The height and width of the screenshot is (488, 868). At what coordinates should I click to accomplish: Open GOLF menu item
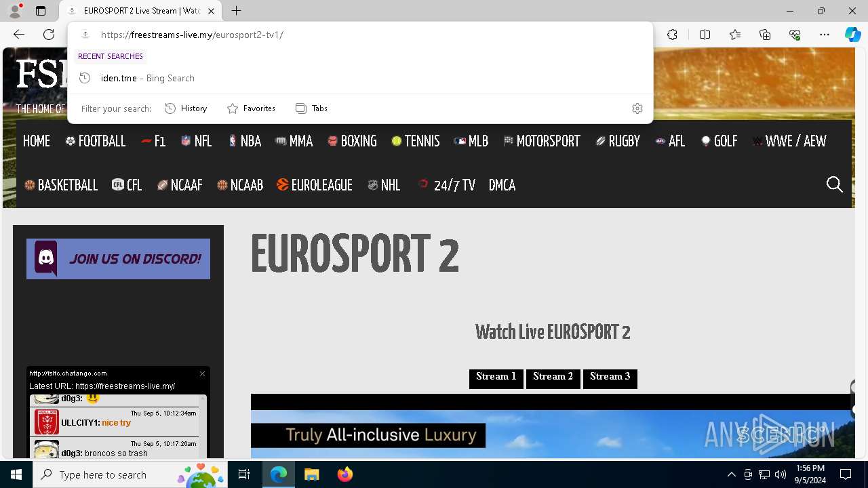(719, 141)
